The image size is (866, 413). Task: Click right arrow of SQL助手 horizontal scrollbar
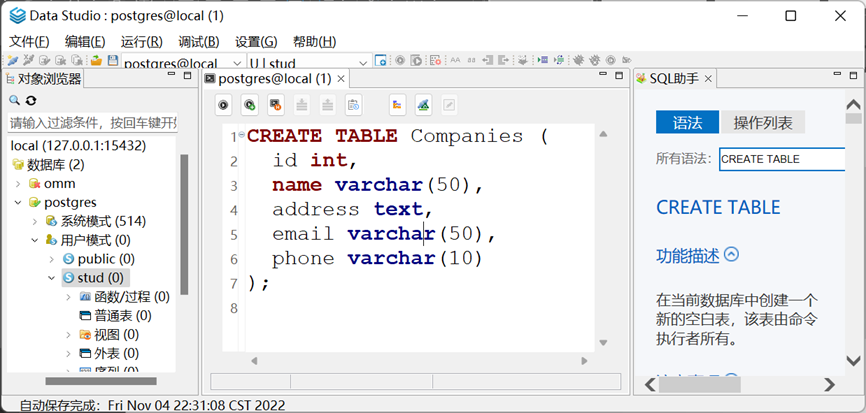pos(829,384)
